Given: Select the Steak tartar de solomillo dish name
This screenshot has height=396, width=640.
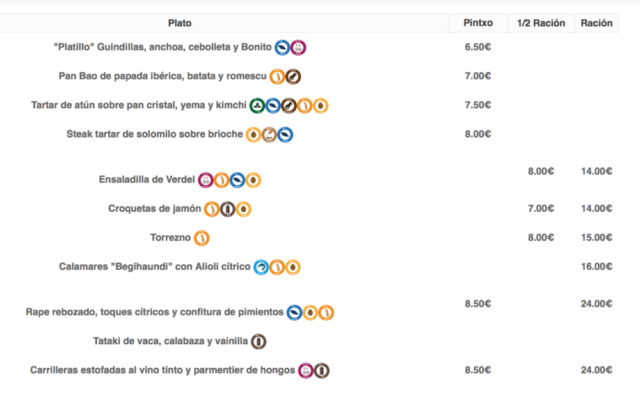Looking at the screenshot, I should click(155, 134).
